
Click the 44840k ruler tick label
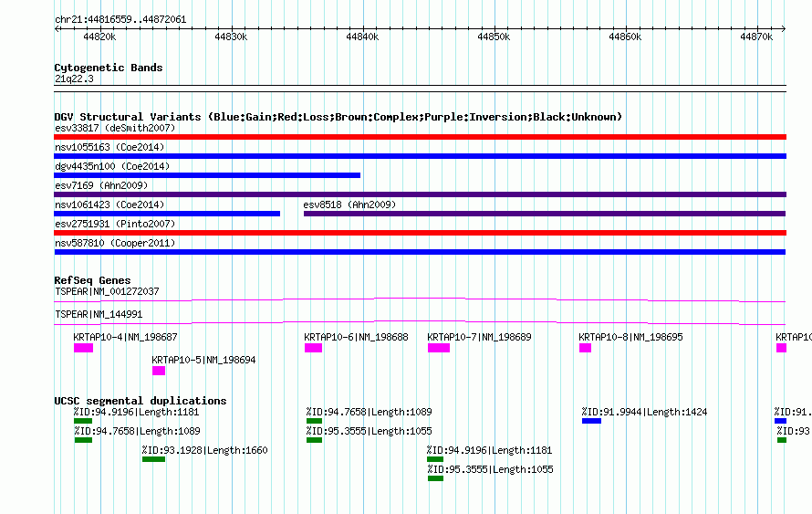tap(362, 37)
